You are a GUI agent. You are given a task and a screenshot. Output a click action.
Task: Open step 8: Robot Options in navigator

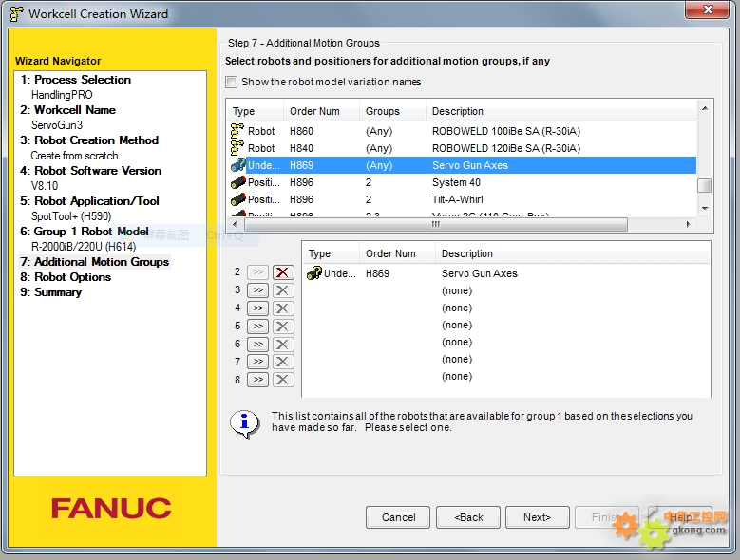click(x=66, y=277)
